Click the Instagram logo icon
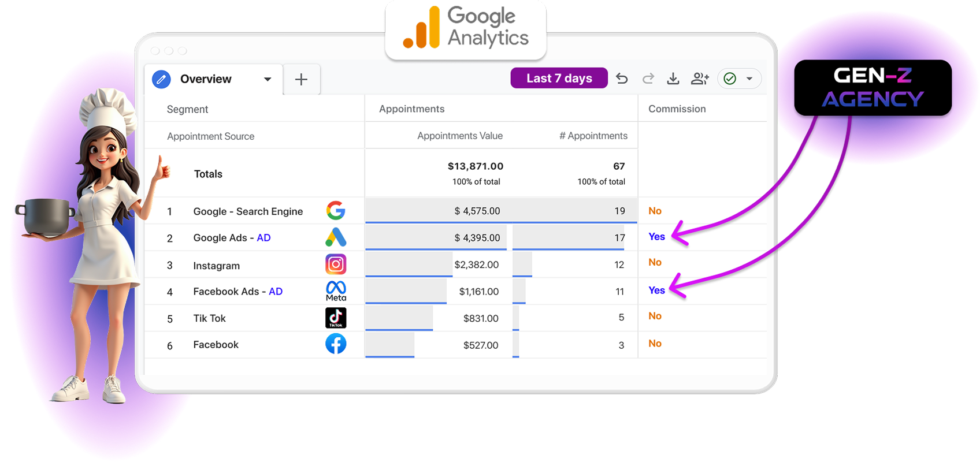This screenshot has width=980, height=462. (336, 264)
